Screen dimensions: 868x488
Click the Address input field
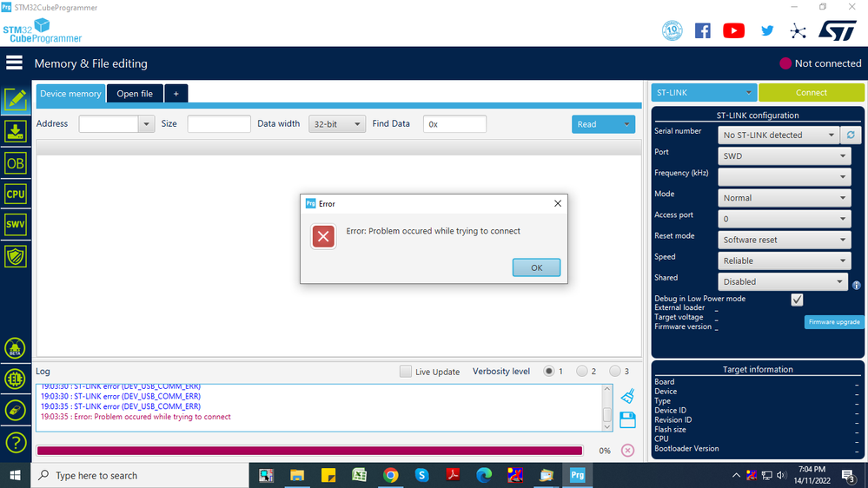coord(109,124)
